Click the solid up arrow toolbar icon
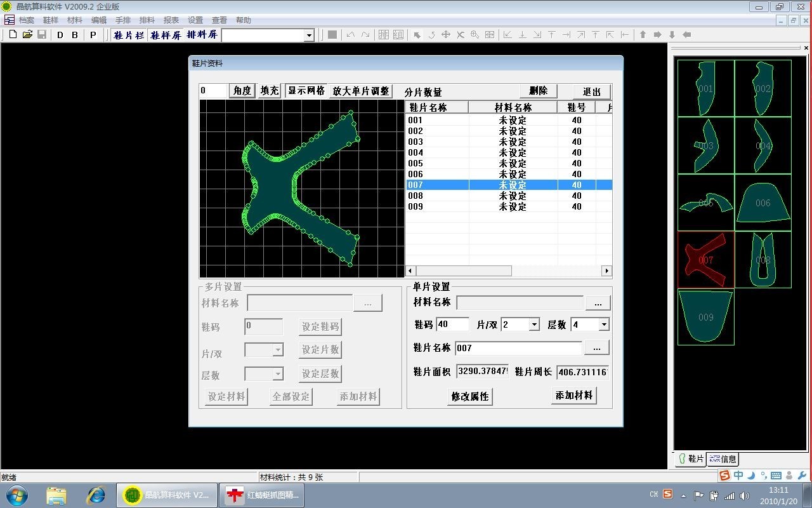812x508 pixels. 643,35
